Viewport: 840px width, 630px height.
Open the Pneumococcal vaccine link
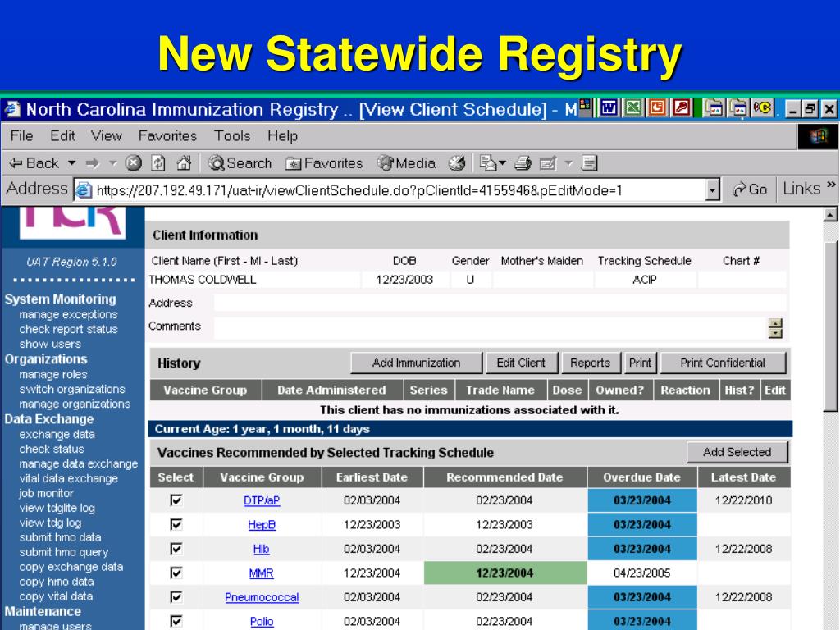(262, 597)
